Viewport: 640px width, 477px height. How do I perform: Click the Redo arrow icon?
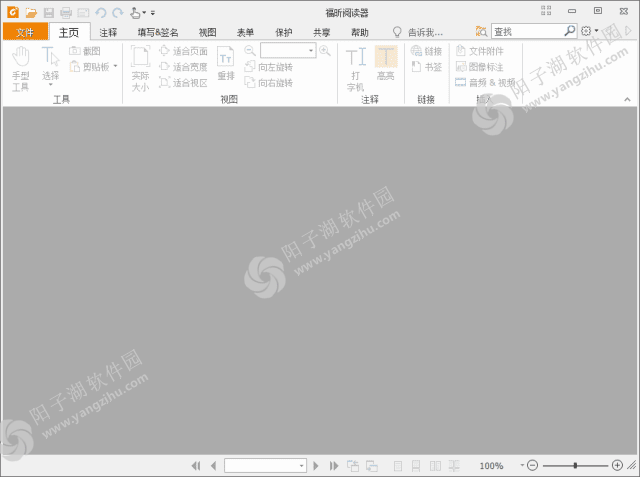[118, 13]
